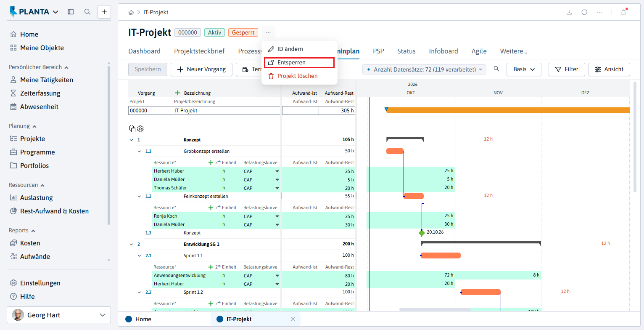This screenshot has height=330, width=644.
Task: Open the notifications bell
Action: [x=623, y=12]
